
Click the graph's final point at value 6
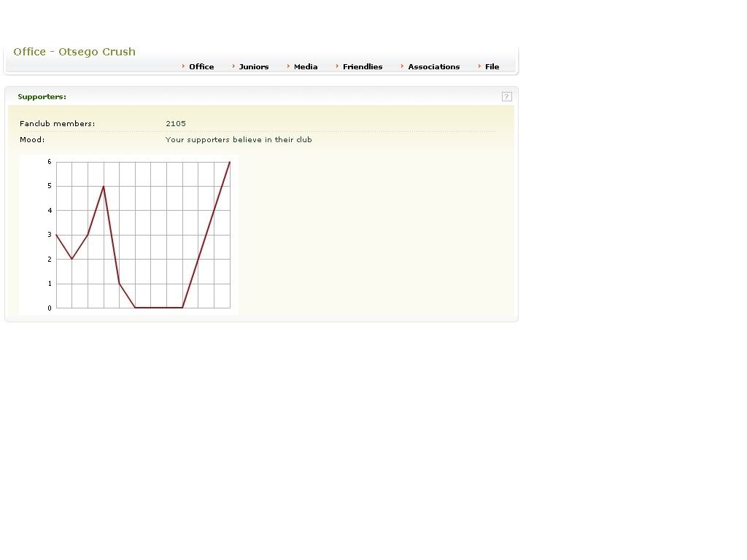coord(230,162)
